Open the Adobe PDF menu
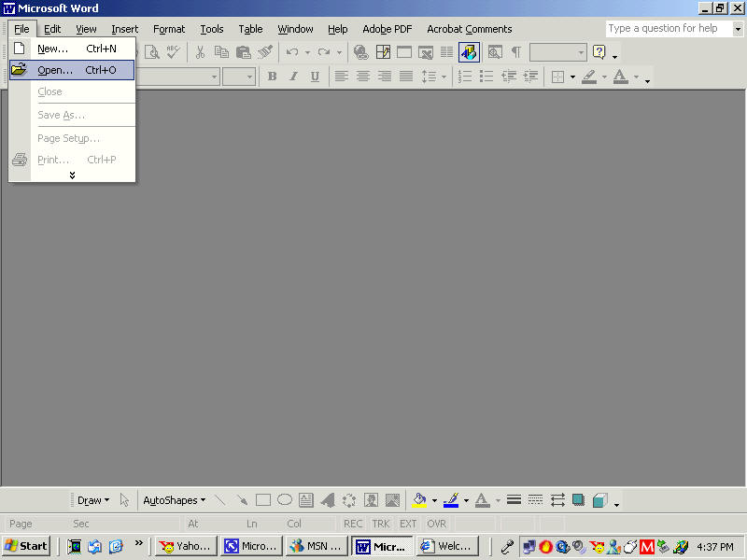 387,29
